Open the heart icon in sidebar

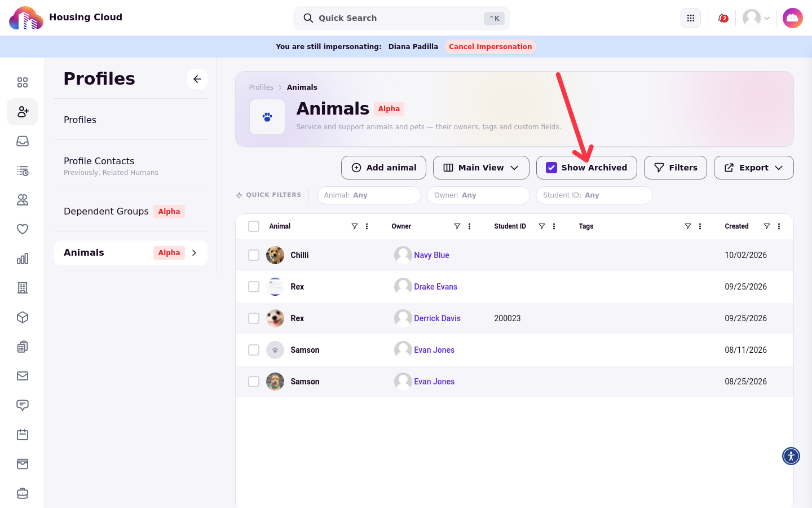click(23, 229)
